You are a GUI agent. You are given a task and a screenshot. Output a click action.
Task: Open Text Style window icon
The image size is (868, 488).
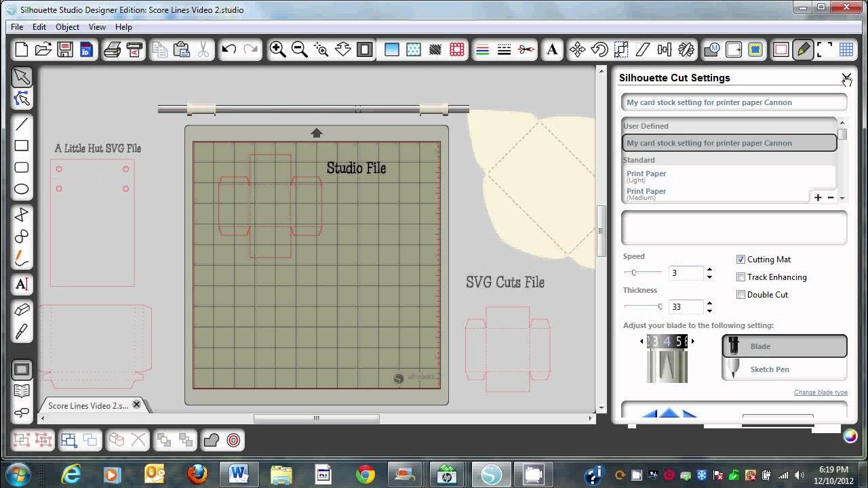[x=552, y=49]
